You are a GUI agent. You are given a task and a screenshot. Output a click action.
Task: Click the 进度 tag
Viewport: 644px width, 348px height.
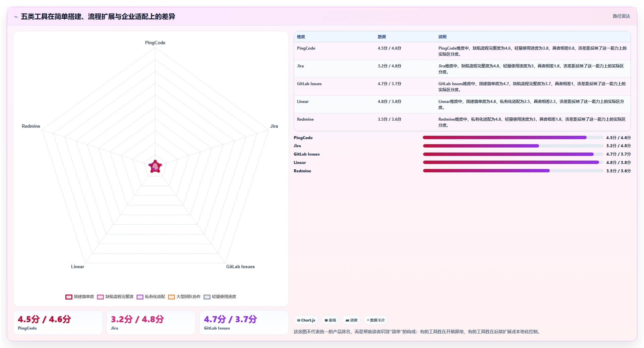pos(351,320)
